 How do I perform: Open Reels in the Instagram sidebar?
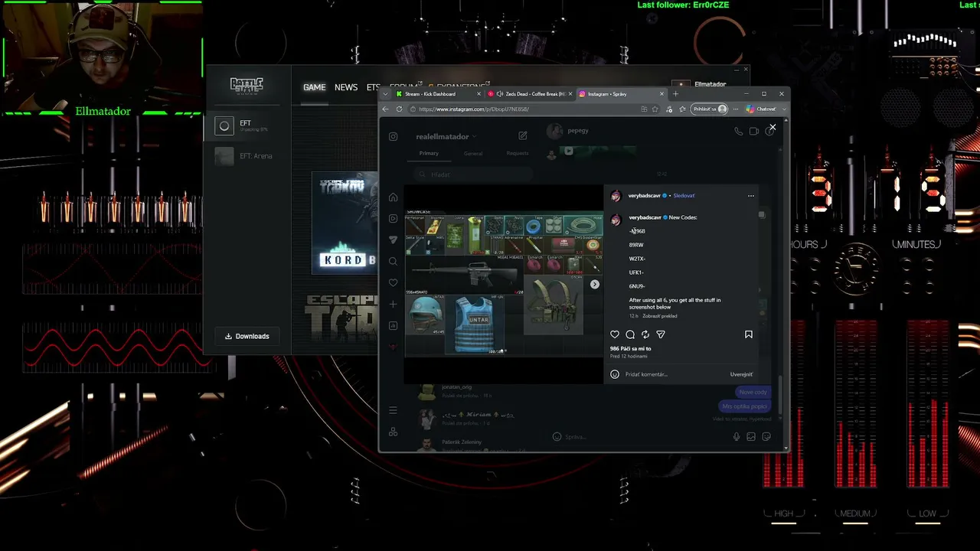point(393,219)
